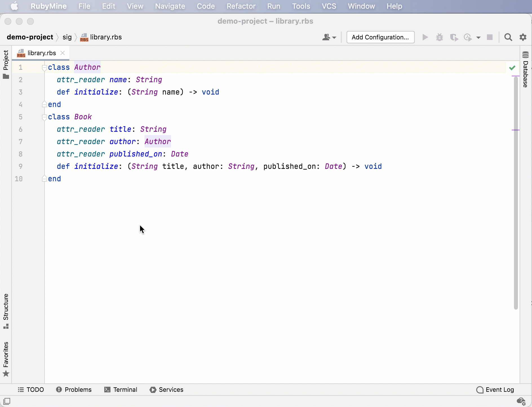Click the Run play icon

pos(425,37)
